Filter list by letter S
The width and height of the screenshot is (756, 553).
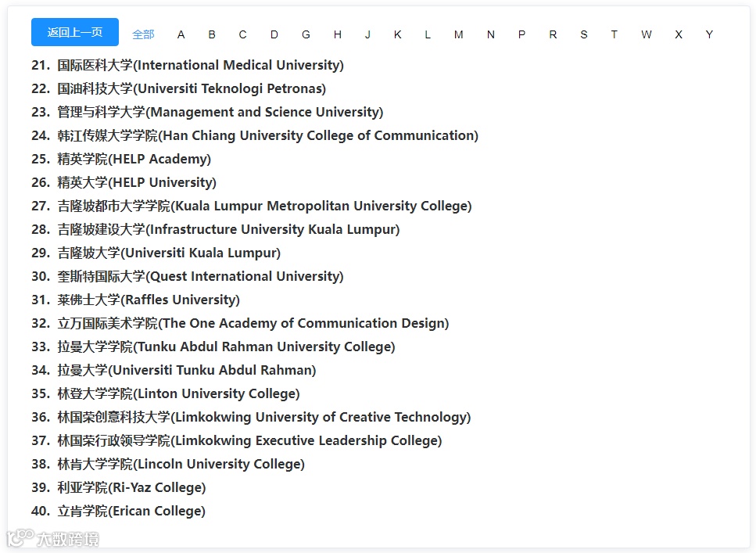[x=583, y=34]
